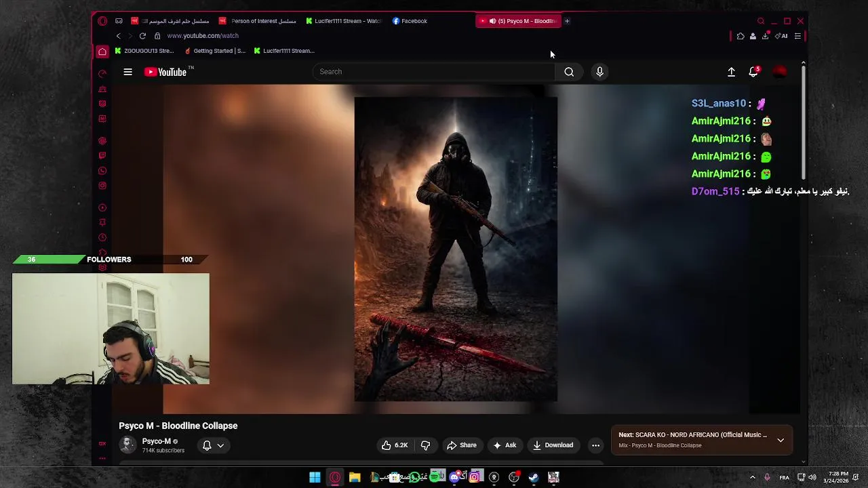Click the address bar URL
868x488 pixels.
203,36
